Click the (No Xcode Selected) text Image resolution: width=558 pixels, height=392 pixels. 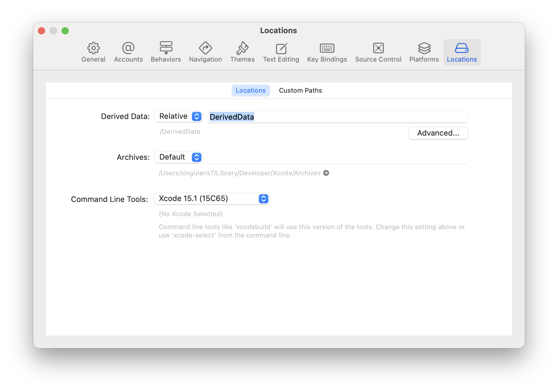tap(191, 214)
